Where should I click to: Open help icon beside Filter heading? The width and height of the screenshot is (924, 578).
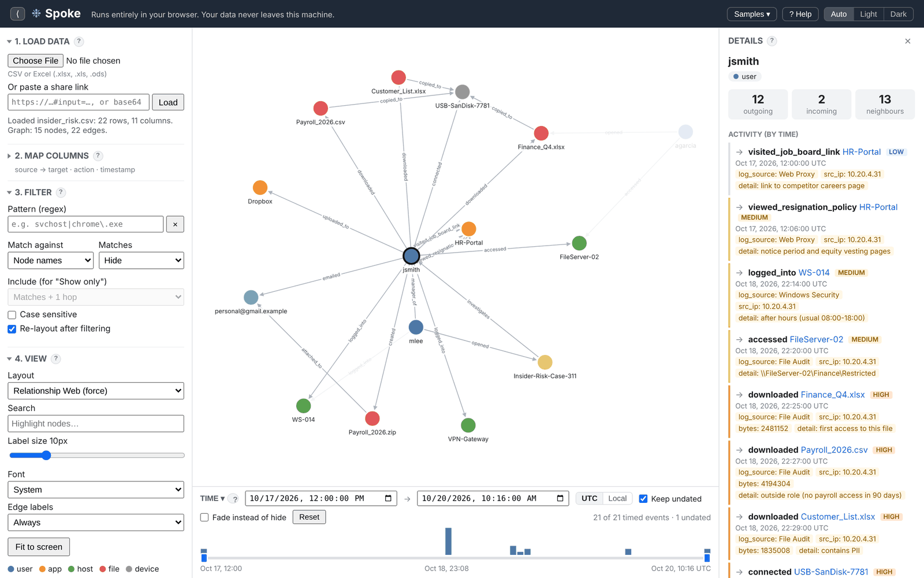pos(61,192)
